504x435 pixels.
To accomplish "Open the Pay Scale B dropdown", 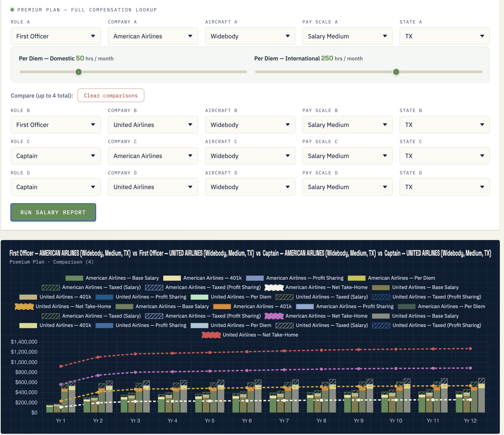I will point(348,125).
